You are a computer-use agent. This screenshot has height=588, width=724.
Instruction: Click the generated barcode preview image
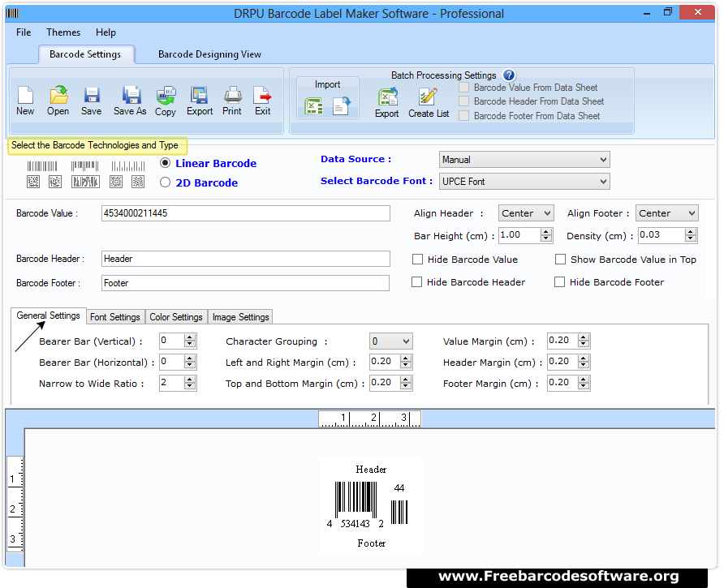coord(371,505)
